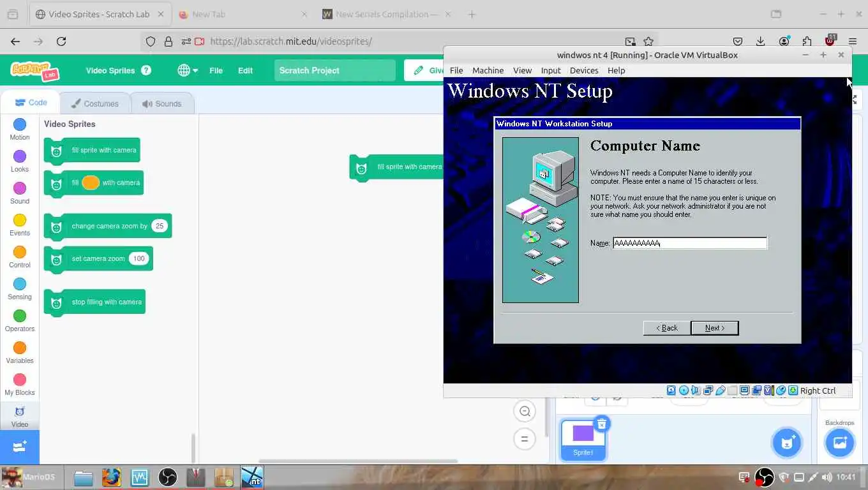The height and width of the screenshot is (490, 868).
Task: Click VirtualBox display status icon
Action: [745, 390]
